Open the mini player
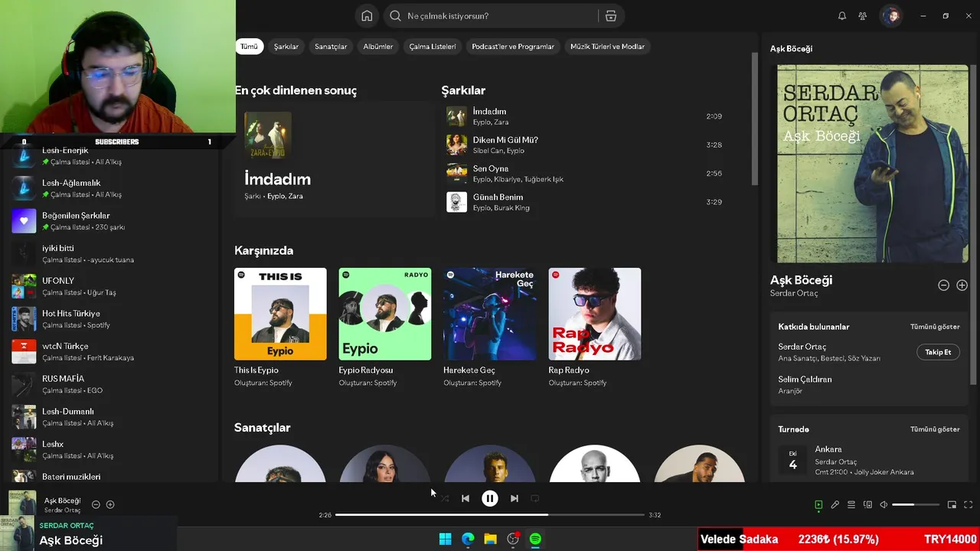Image resolution: width=980 pixels, height=551 pixels. [x=952, y=505]
